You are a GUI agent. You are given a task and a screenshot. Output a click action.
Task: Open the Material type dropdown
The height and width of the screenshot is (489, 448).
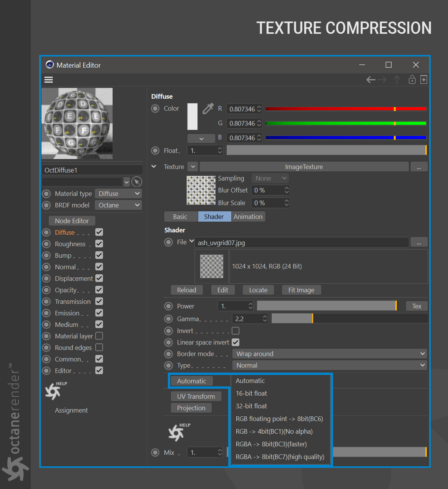[x=118, y=194]
